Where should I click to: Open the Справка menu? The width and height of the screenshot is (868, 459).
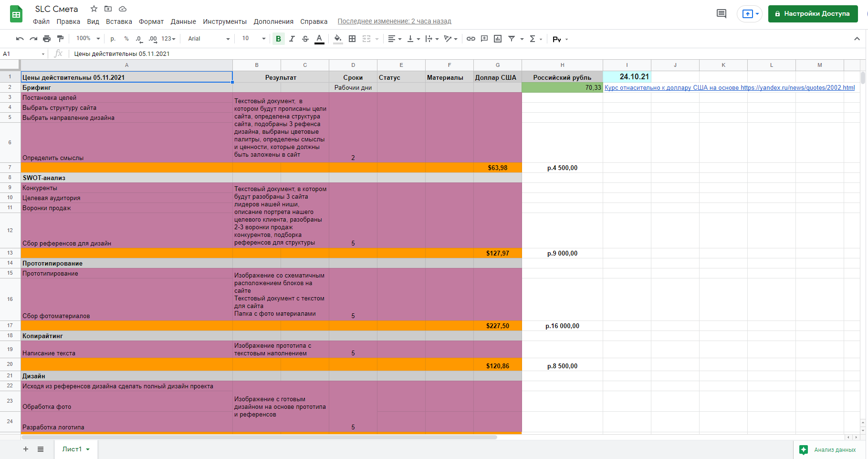click(314, 21)
